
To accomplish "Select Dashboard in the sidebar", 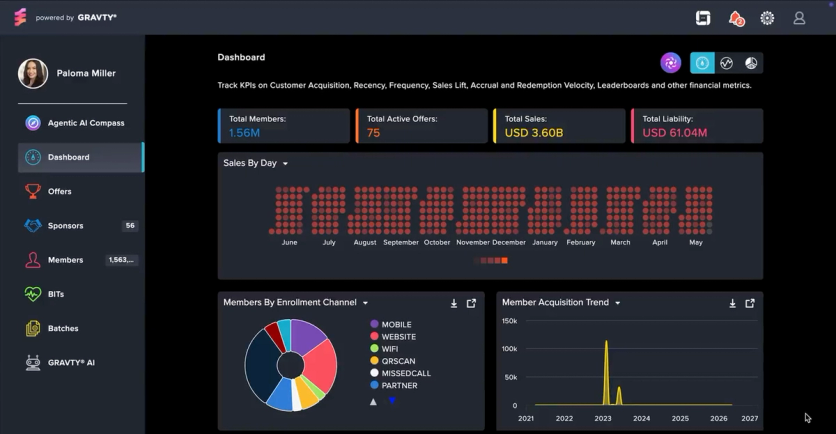I will pos(81,157).
